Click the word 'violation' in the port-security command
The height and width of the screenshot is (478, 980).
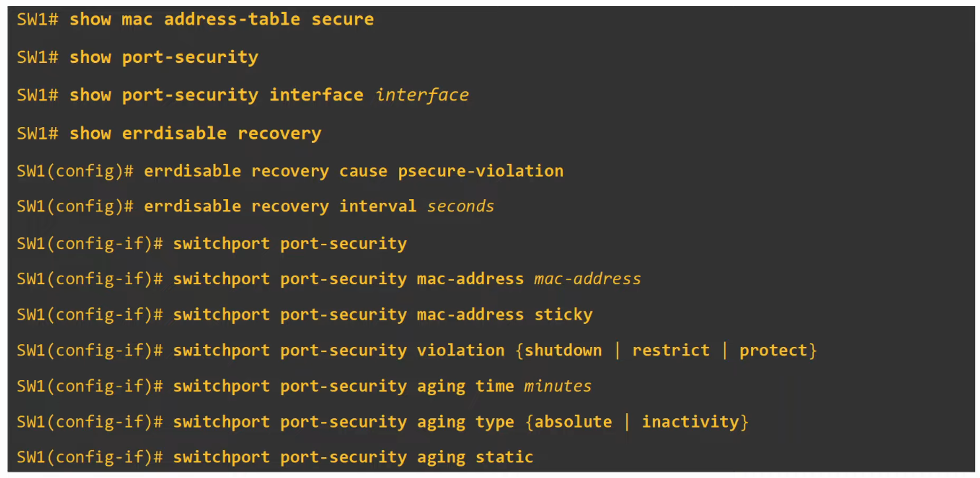460,350
